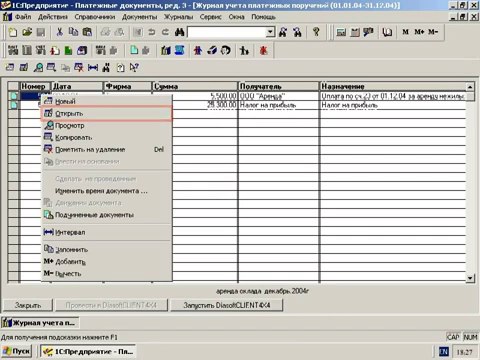Select Пометить на удаление menu entry

(x=107, y=150)
